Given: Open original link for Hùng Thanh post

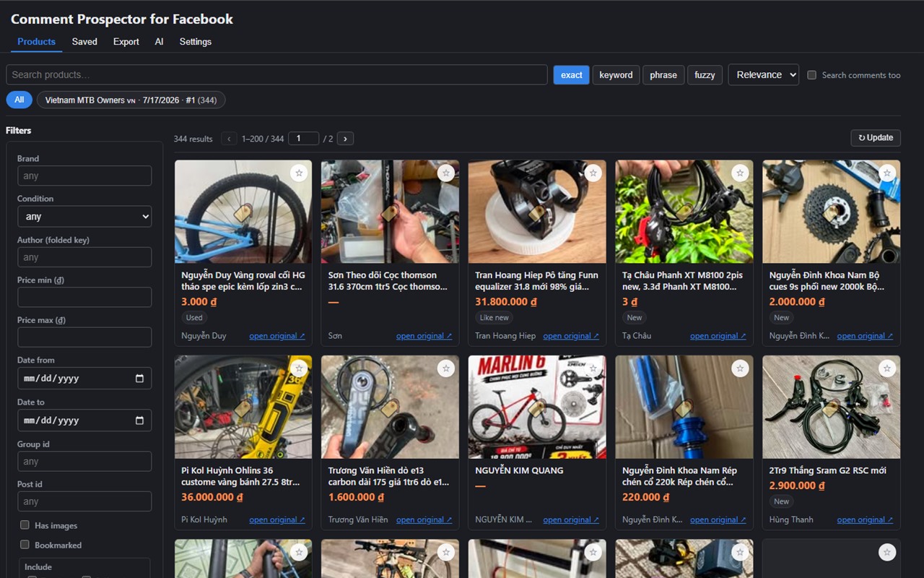Looking at the screenshot, I should pyautogui.click(x=866, y=519).
